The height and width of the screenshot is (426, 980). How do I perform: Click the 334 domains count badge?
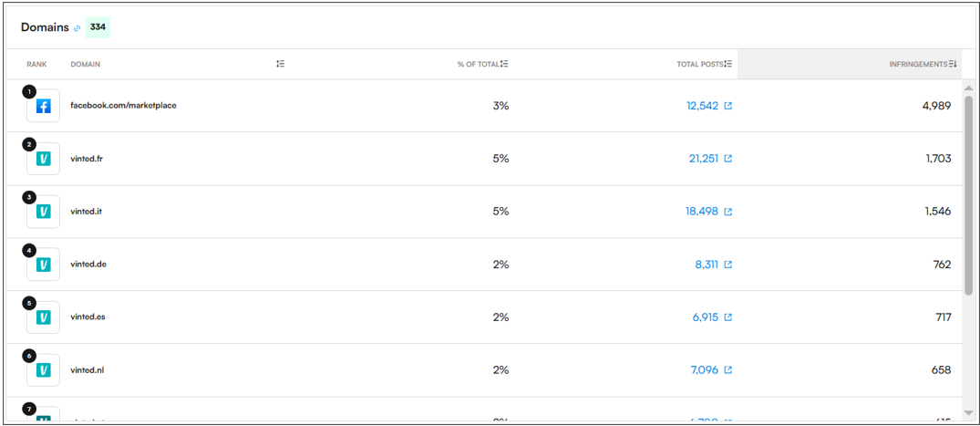click(98, 27)
